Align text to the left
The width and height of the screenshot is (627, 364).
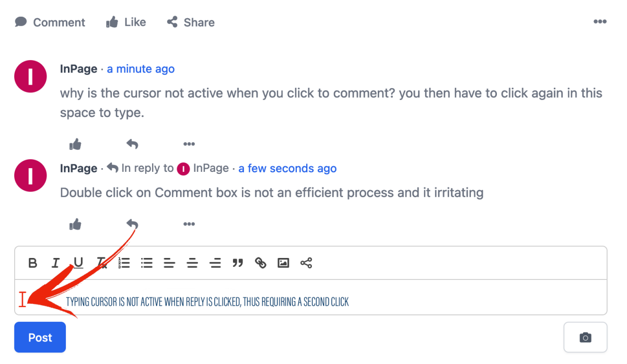coord(169,263)
